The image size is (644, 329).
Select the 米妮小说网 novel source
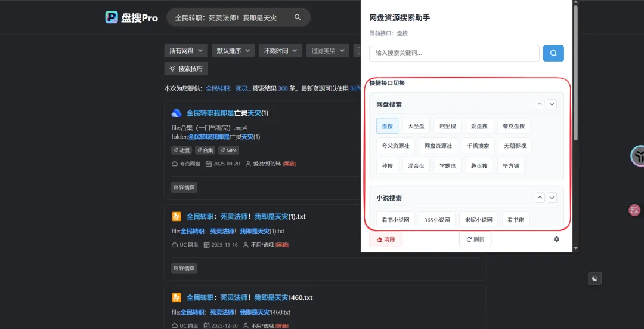[478, 220]
